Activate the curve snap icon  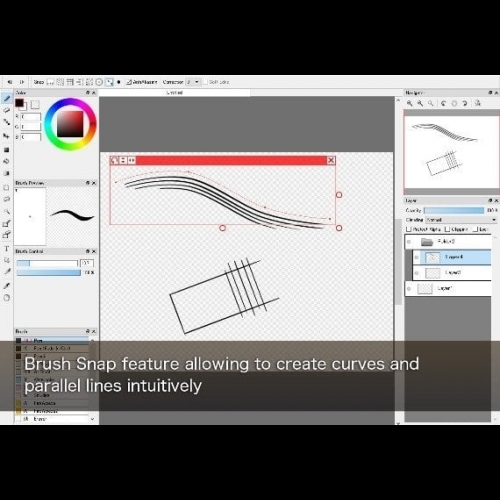109,82
